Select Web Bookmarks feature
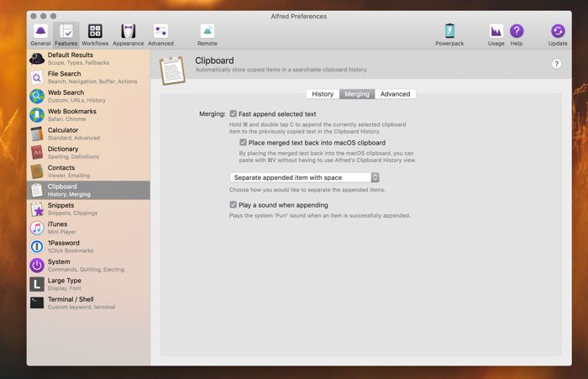The height and width of the screenshot is (379, 588). click(x=88, y=115)
